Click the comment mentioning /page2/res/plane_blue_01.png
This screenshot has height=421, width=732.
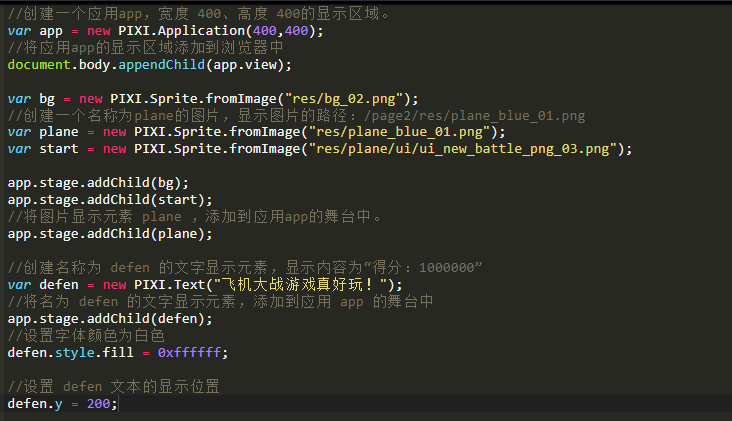[296, 115]
